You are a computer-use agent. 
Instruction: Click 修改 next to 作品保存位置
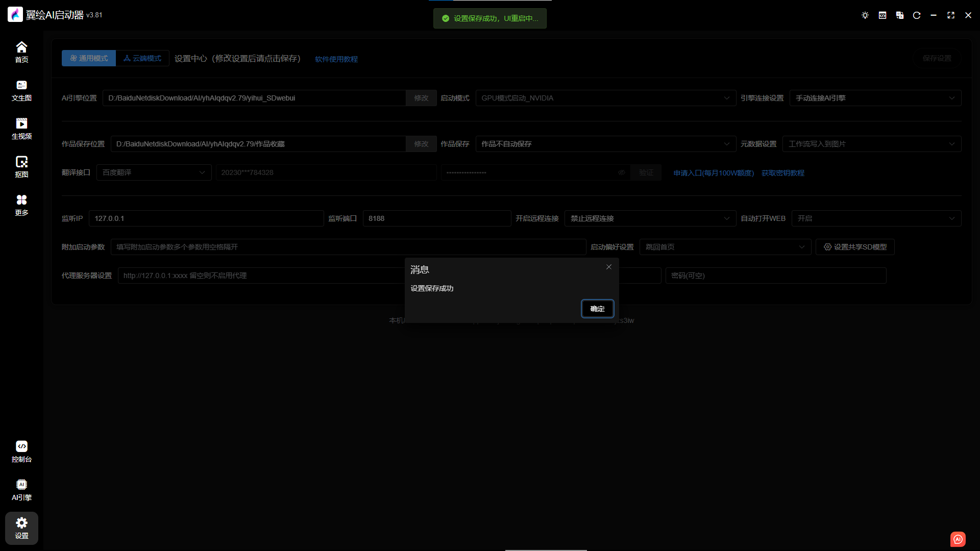tap(421, 144)
